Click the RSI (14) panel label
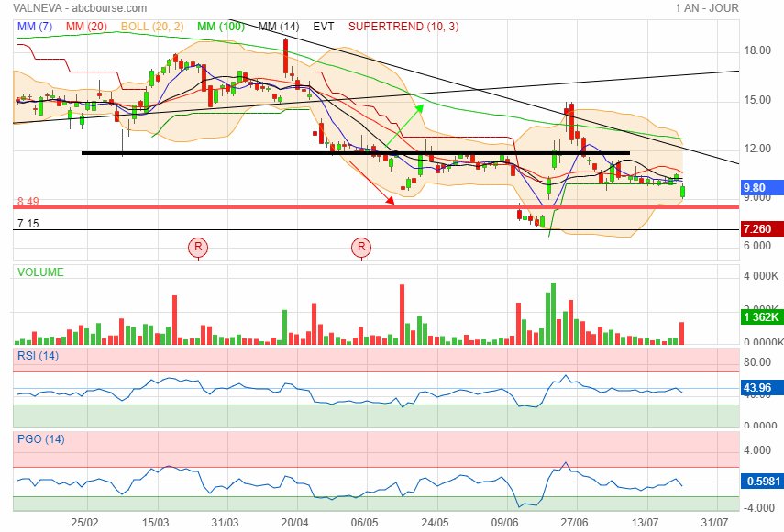The width and height of the screenshot is (784, 532). [x=38, y=356]
